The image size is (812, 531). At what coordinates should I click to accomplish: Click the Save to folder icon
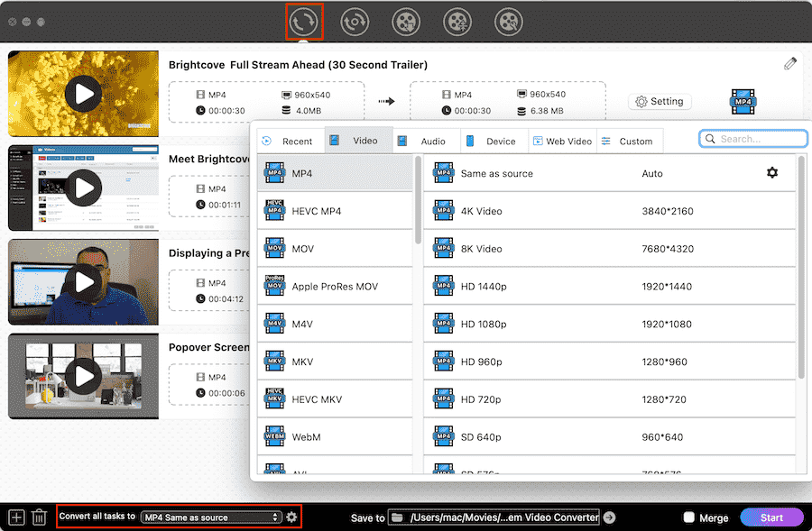pos(397,517)
